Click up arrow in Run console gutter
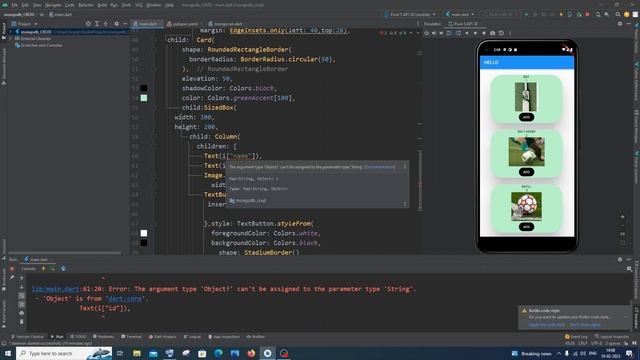This screenshot has width=640, height=360. [22, 278]
